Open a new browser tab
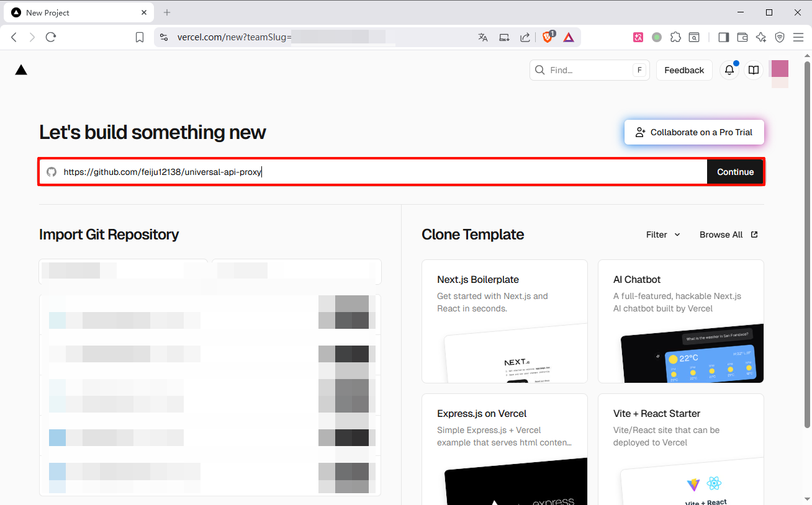 pyautogui.click(x=167, y=12)
